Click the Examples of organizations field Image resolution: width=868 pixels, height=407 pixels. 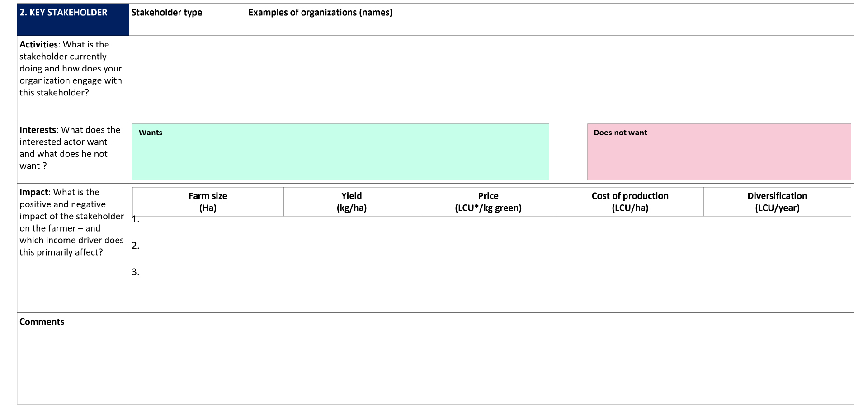(x=549, y=24)
